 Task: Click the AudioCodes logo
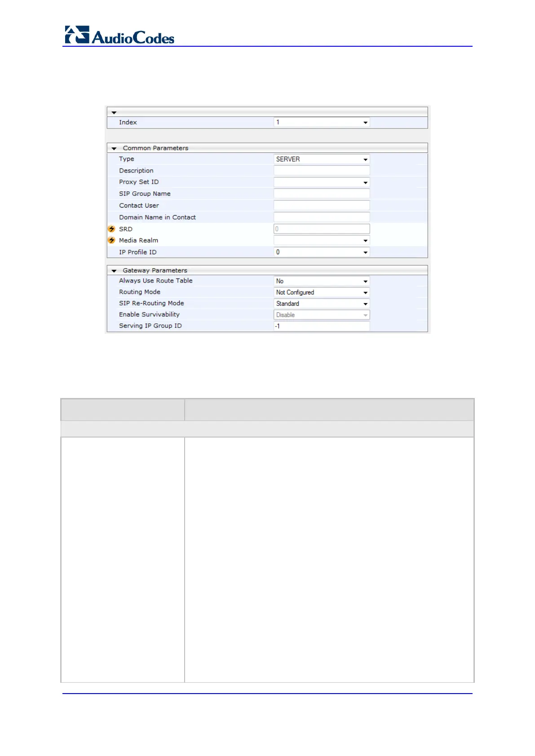click(x=119, y=35)
